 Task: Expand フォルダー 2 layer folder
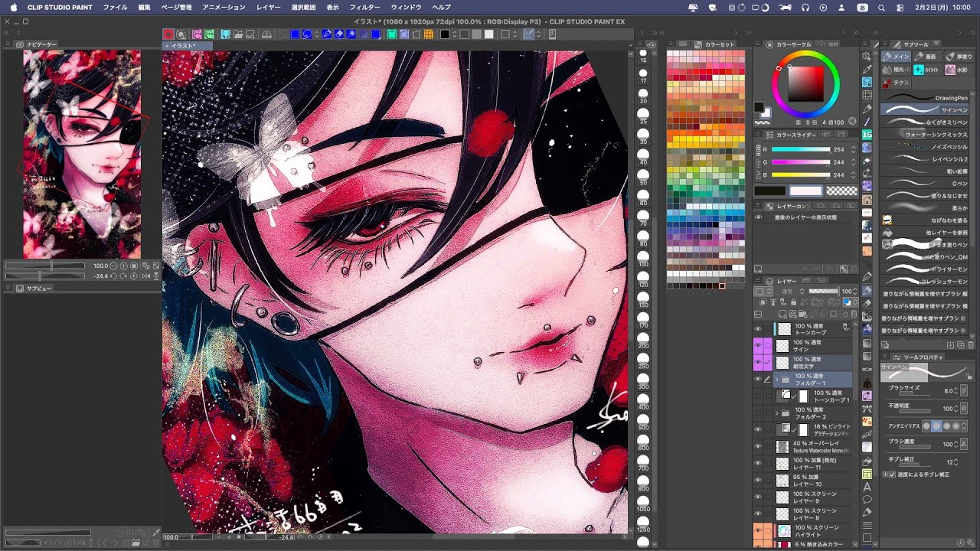[x=776, y=412]
